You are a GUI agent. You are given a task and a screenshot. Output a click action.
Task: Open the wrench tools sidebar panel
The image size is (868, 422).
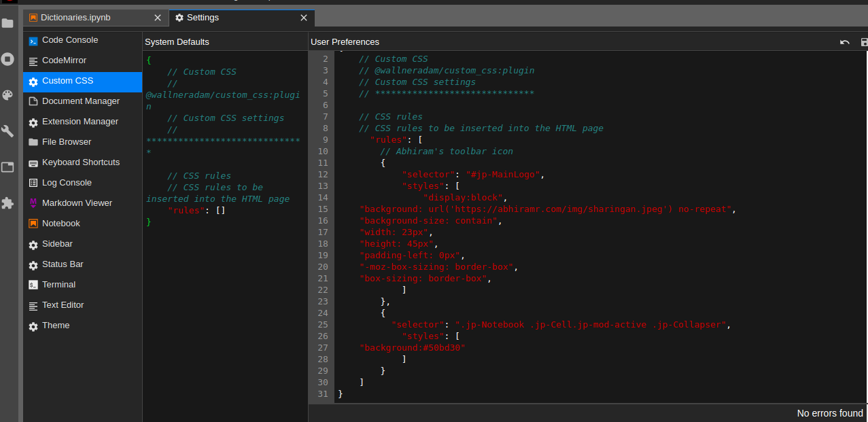coord(7,131)
